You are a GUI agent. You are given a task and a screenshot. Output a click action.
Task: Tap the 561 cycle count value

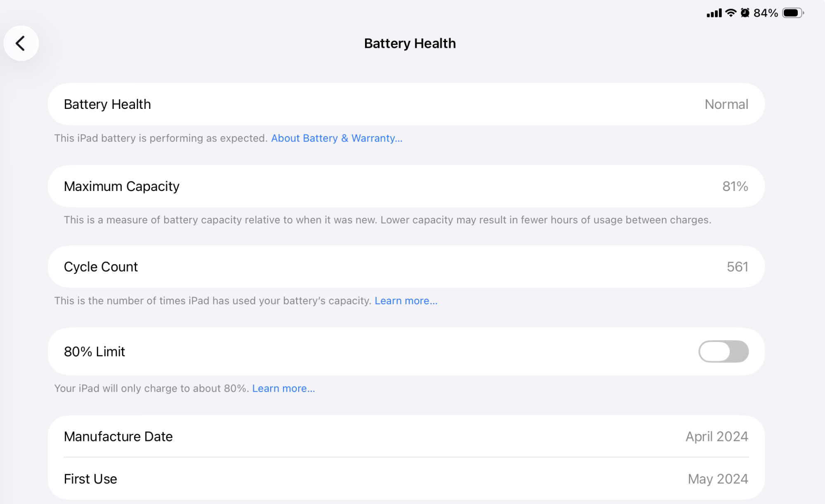pyautogui.click(x=737, y=267)
